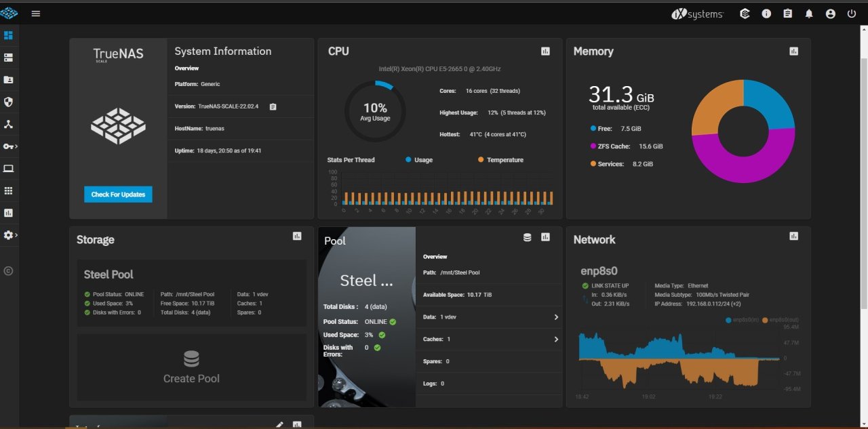Click the Check For Updates button
Viewport: 868px width, 429px height.
[x=119, y=195]
